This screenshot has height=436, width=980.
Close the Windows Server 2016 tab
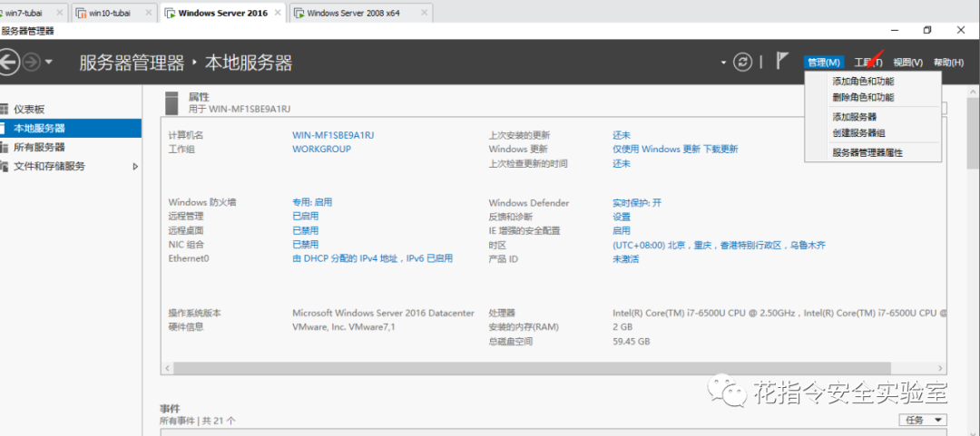coord(278,13)
